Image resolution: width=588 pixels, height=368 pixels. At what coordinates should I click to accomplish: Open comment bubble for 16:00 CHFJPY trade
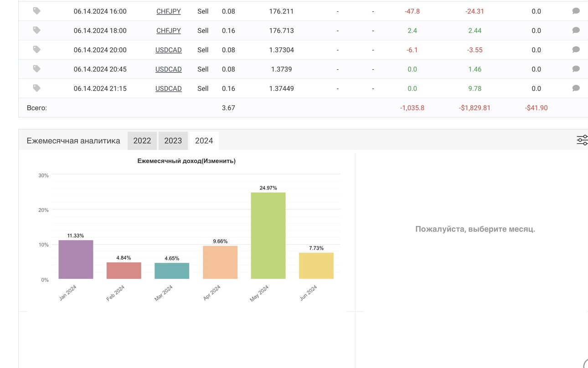coord(576,11)
